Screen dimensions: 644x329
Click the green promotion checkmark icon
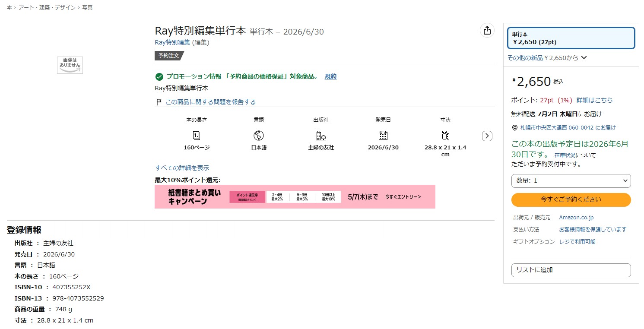click(x=159, y=77)
